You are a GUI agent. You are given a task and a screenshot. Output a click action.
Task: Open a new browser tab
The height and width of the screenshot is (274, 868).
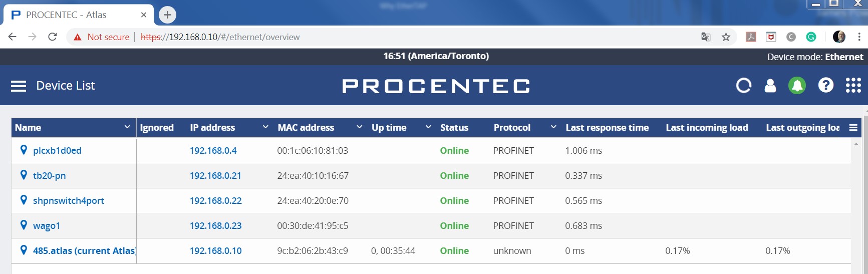point(167,15)
